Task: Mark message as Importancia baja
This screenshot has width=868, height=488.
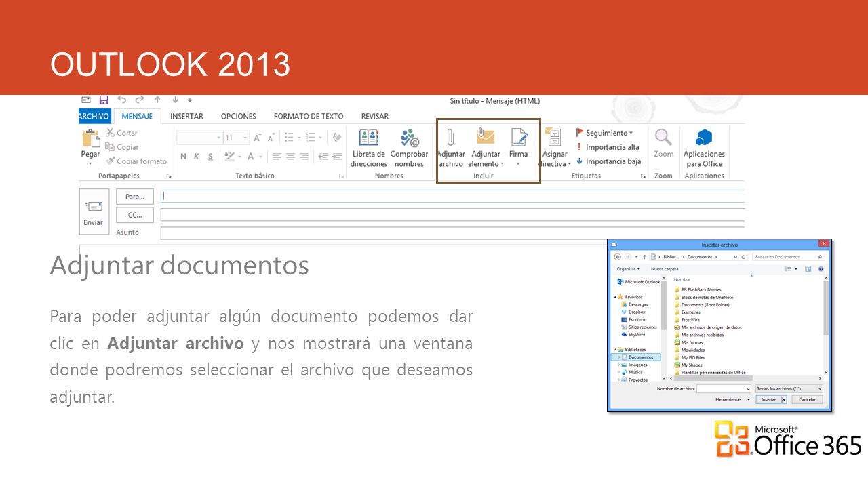Action: [608, 161]
